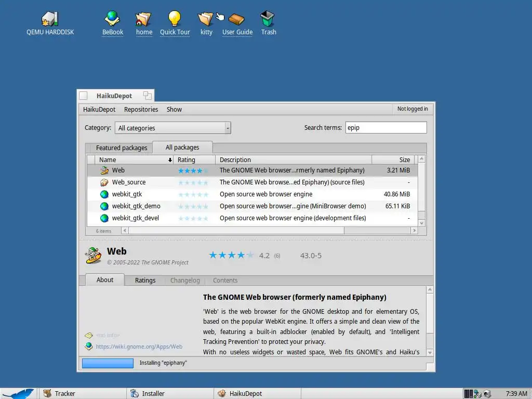Click package list scroll right arrow
This screenshot has width=532, height=399.
[x=414, y=231]
